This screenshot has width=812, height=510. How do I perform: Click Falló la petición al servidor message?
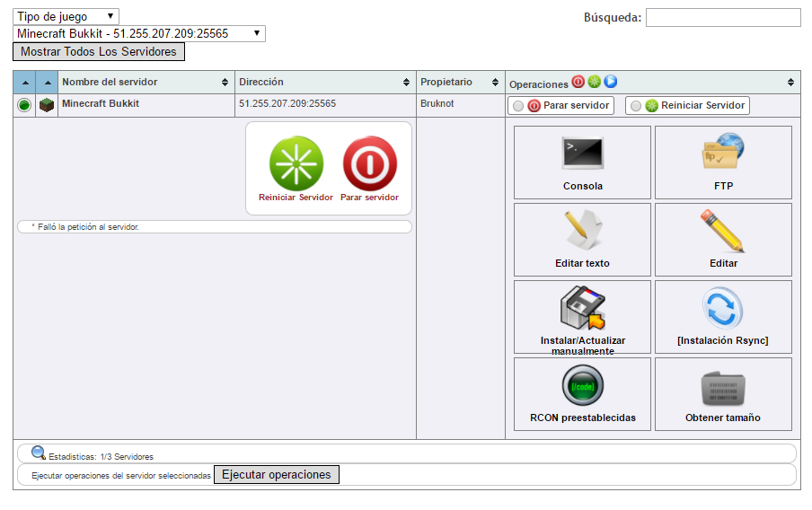point(85,227)
